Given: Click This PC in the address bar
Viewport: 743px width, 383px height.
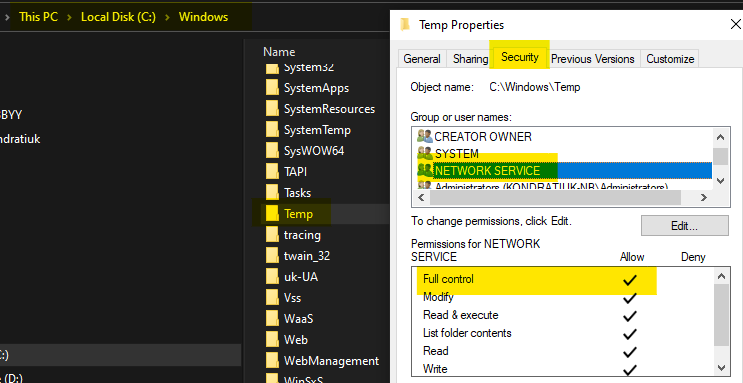Looking at the screenshot, I should coord(38,17).
